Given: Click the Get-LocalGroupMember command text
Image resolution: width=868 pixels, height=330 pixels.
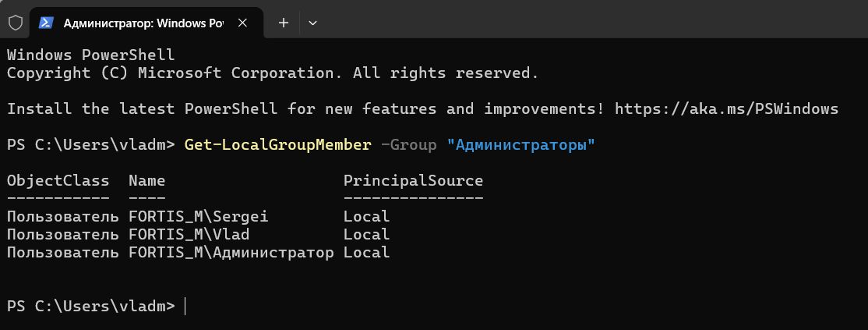Looking at the screenshot, I should (x=278, y=145).
